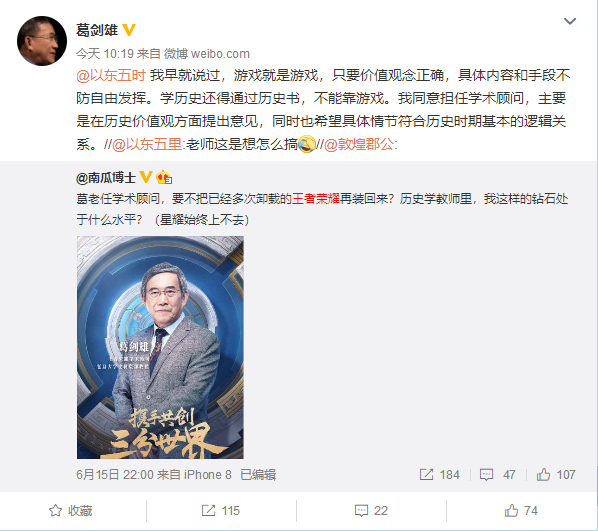Open @南瓜博士 profile link
This screenshot has height=531, width=598.
tap(106, 178)
